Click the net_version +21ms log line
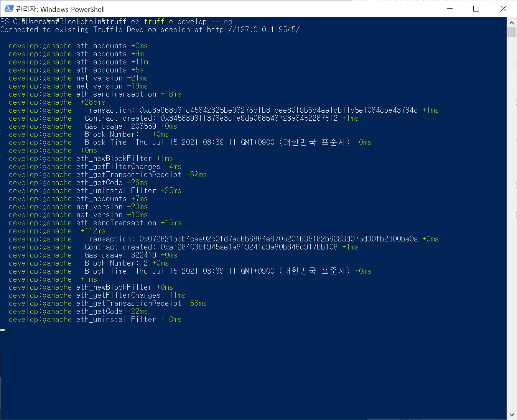This screenshot has width=517, height=420. coord(78,78)
